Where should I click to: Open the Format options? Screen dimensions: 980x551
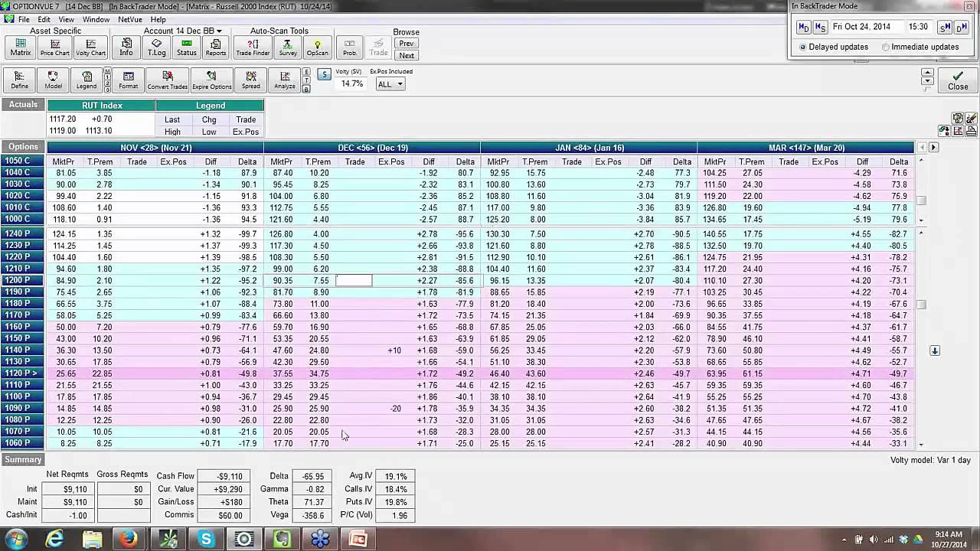point(129,80)
